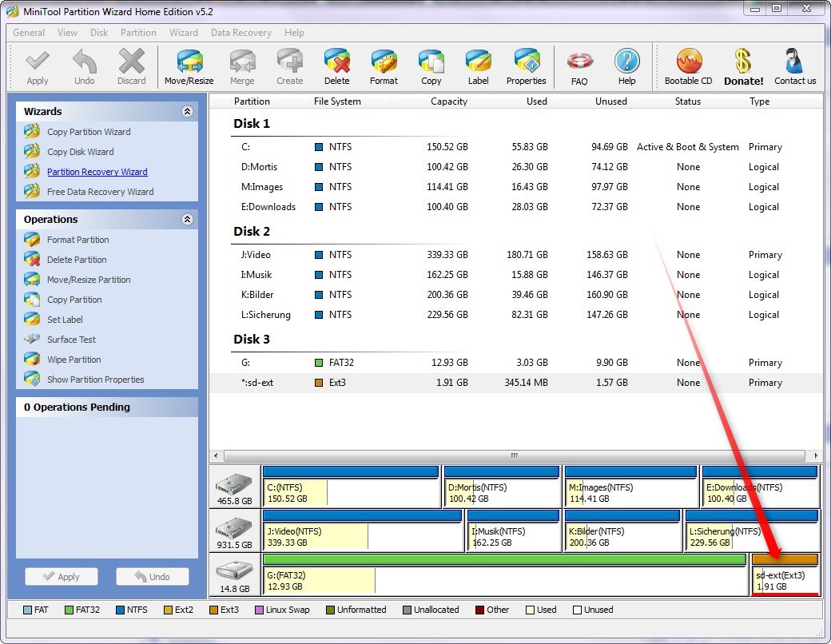
Task: Click the scrollbar right arrow
Action: tap(815, 455)
